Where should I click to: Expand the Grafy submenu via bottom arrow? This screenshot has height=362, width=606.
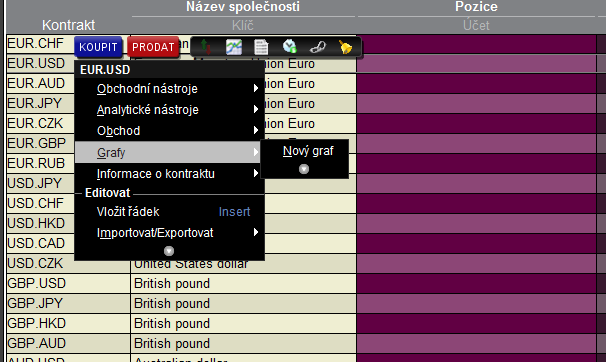coord(304,169)
